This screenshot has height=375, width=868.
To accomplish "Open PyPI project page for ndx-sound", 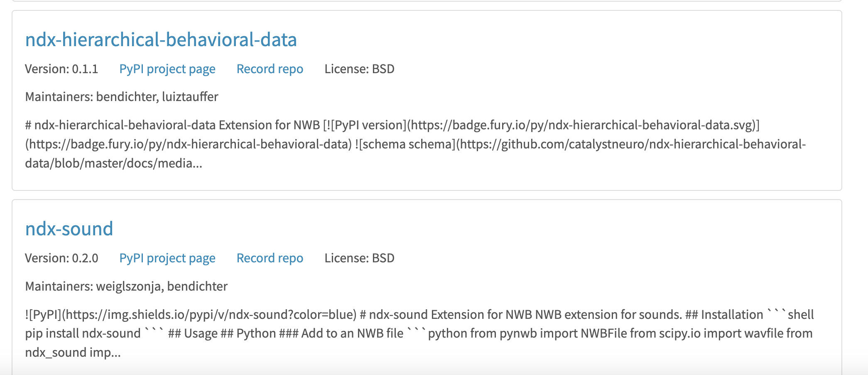I will pos(167,258).
